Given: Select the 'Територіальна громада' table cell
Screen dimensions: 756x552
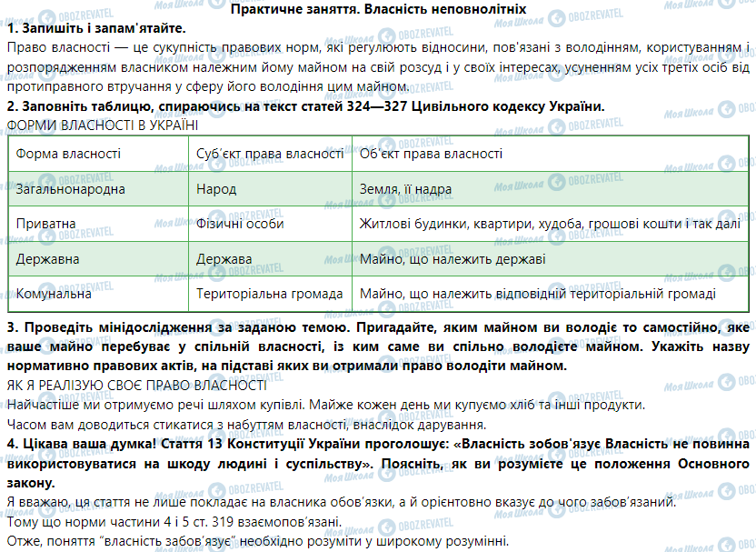Looking at the screenshot, I should coord(269,294).
